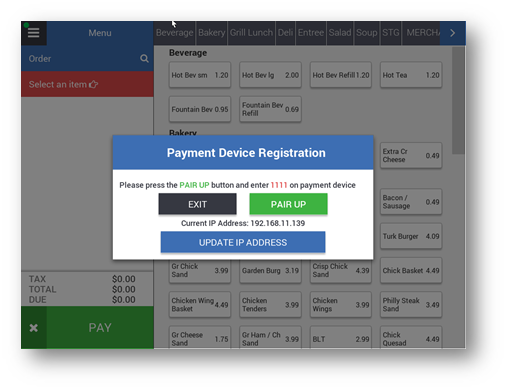Viewport: 508px width, 391px height.
Task: Add Extra Cr Cheese item
Action: pyautogui.click(x=411, y=155)
